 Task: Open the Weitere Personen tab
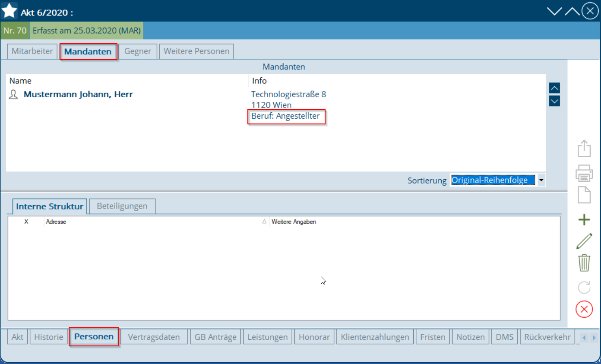(196, 51)
